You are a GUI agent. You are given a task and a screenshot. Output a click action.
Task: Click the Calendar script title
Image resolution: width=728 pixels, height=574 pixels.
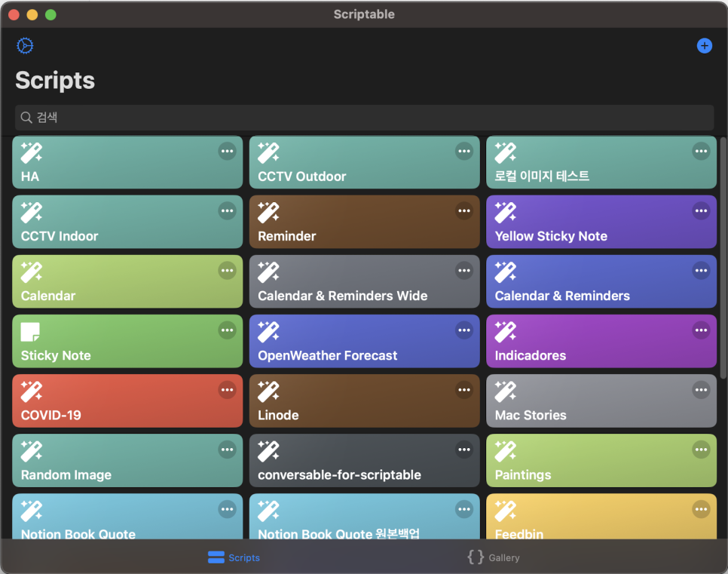(x=48, y=296)
